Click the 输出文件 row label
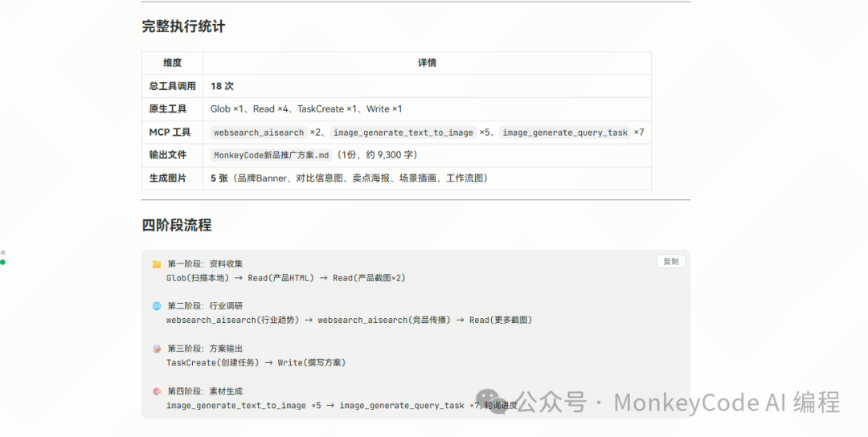 click(x=168, y=155)
